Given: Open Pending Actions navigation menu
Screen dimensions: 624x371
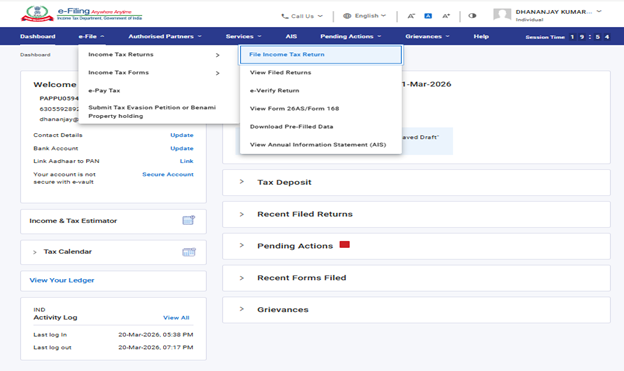Looking at the screenshot, I should tap(351, 36).
